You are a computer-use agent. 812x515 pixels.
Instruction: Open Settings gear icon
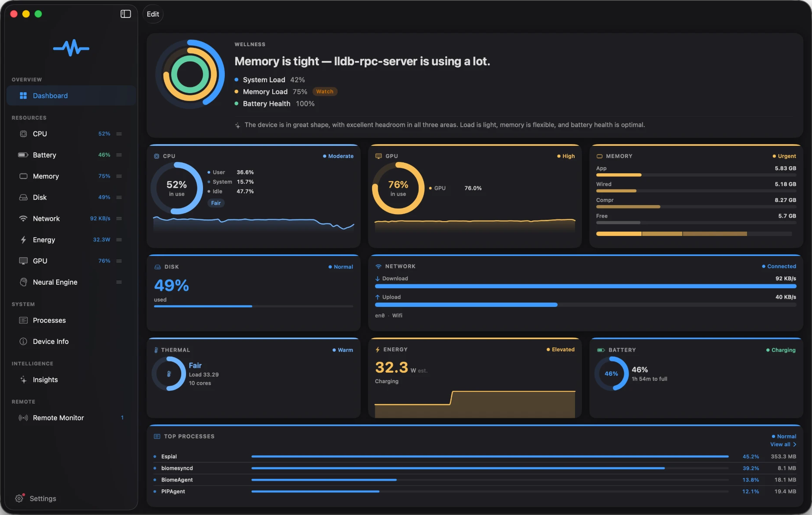(x=19, y=498)
